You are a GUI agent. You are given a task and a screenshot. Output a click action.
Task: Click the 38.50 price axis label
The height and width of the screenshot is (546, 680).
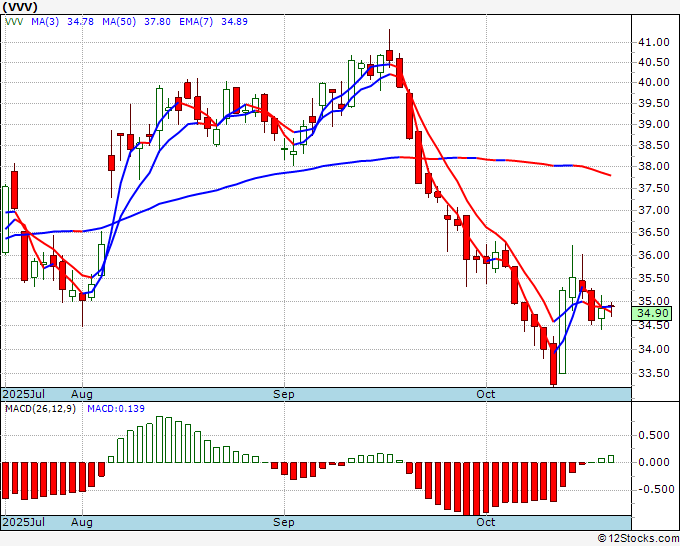pos(654,145)
